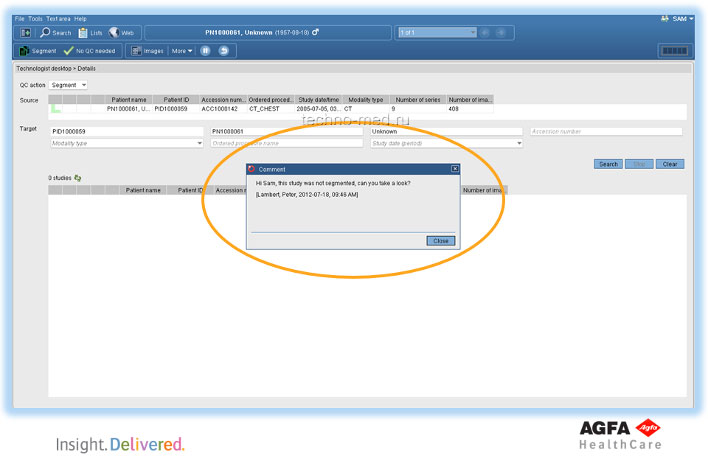The height and width of the screenshot is (469, 708).
Task: Click the Clear button
Action: click(x=670, y=164)
